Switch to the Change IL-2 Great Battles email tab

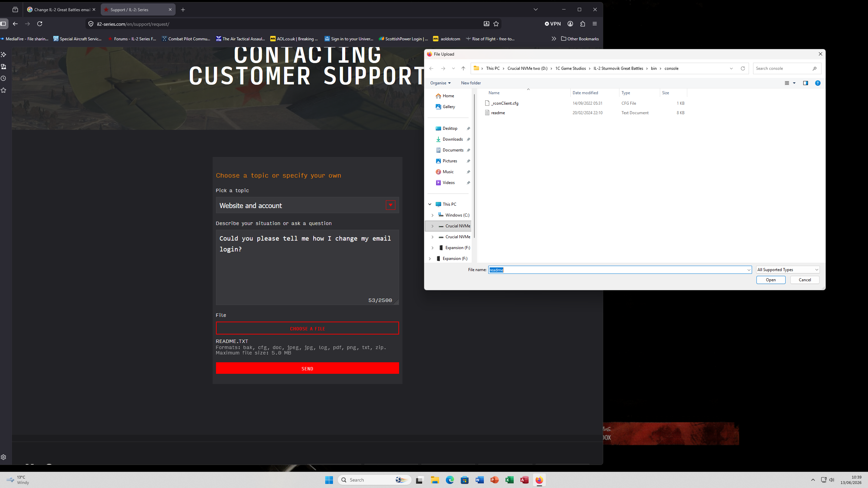[62, 10]
